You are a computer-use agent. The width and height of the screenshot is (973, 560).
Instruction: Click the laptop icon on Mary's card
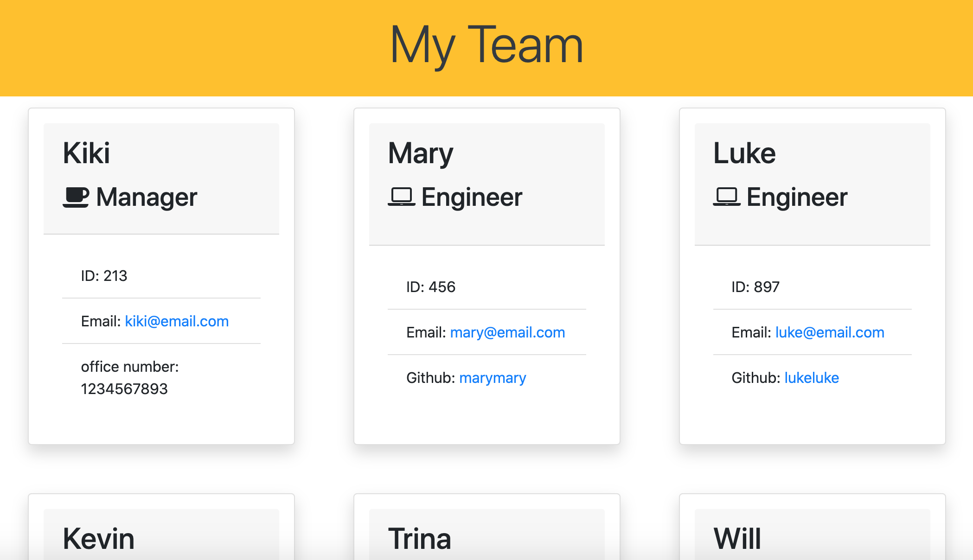[401, 197]
